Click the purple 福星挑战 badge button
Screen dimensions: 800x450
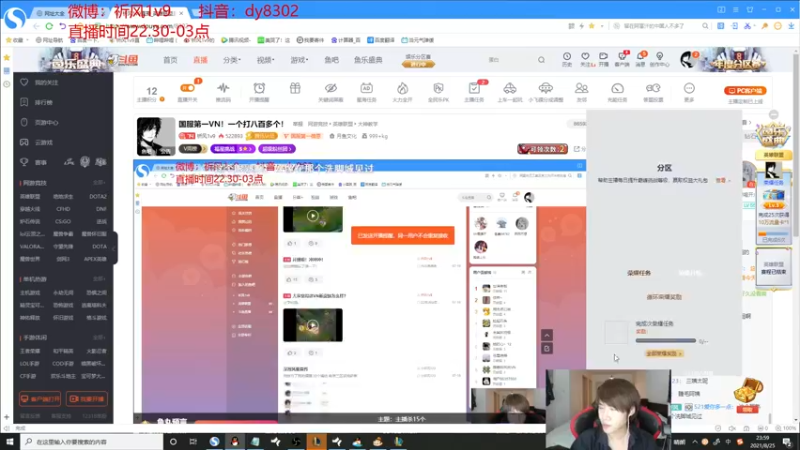coord(233,149)
